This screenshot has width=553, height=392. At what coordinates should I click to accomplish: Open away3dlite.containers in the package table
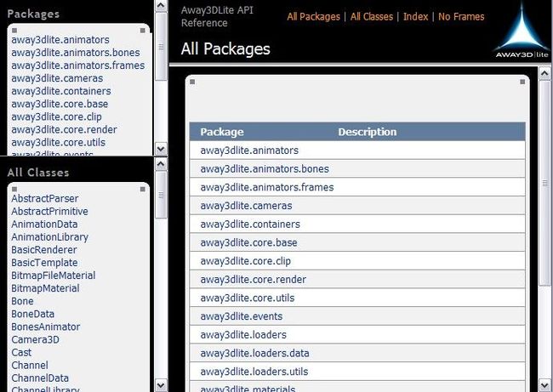click(x=250, y=224)
